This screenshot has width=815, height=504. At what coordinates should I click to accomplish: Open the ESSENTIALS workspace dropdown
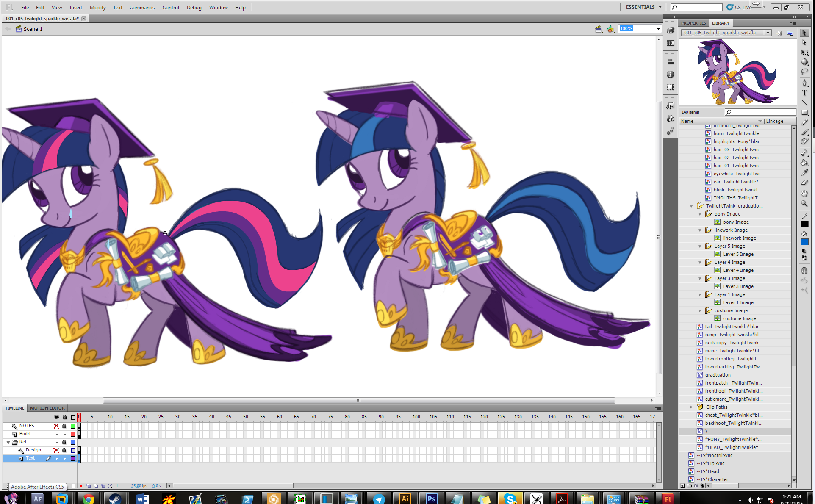643,7
